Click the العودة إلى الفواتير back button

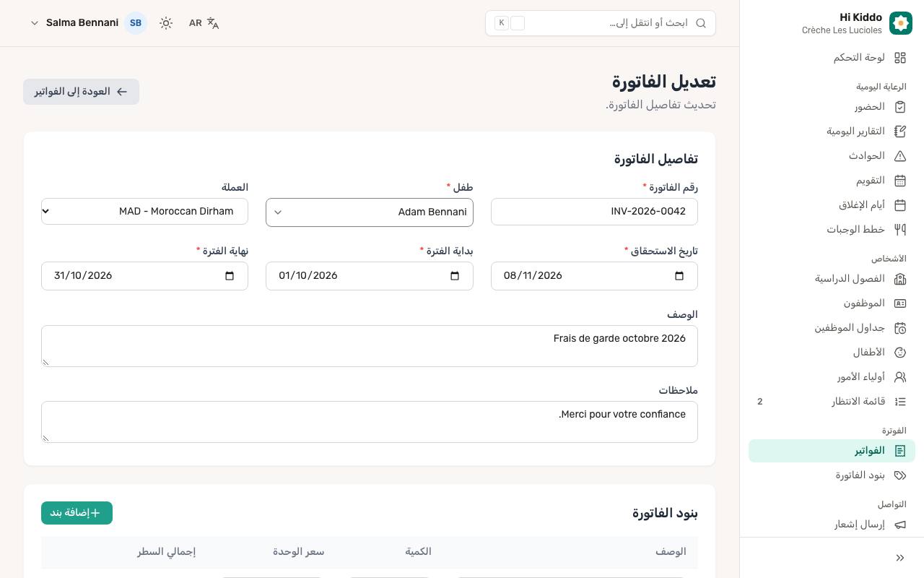[81, 92]
